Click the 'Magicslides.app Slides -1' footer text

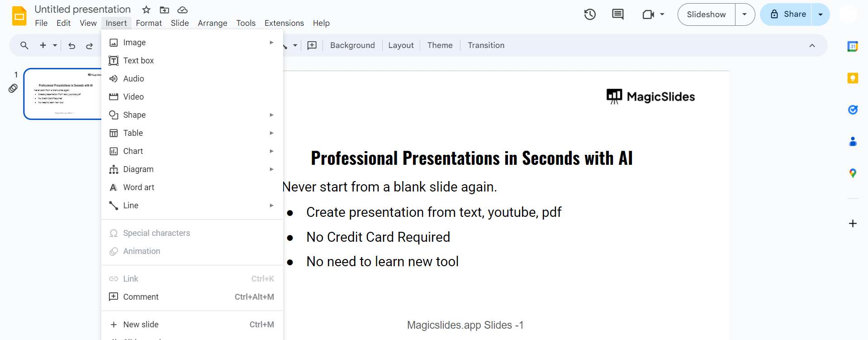tap(465, 325)
